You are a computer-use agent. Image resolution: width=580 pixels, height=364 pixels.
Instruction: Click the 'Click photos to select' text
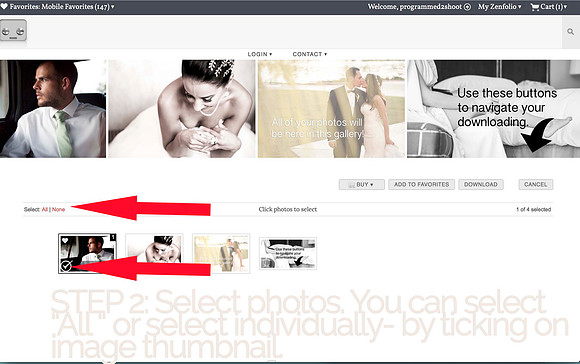pyautogui.click(x=288, y=209)
